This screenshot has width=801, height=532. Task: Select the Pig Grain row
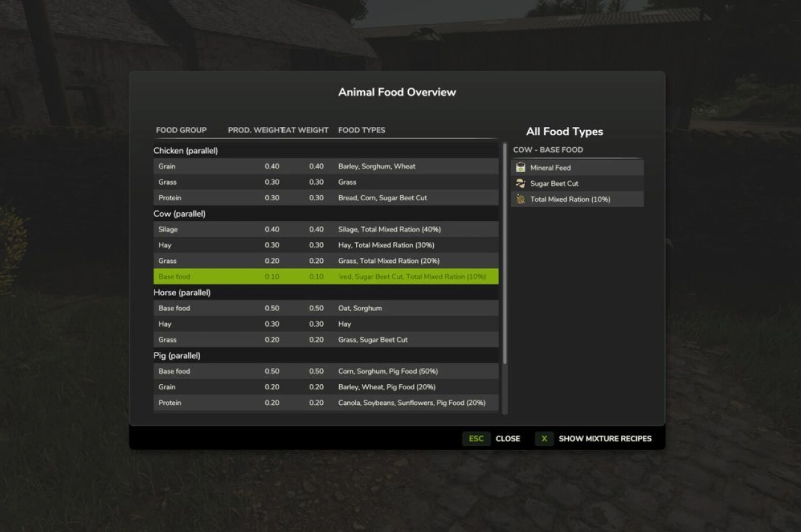pos(325,387)
